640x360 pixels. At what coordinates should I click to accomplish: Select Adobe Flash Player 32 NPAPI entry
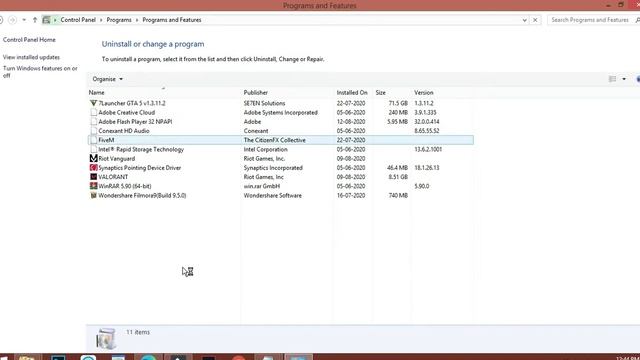click(135, 122)
